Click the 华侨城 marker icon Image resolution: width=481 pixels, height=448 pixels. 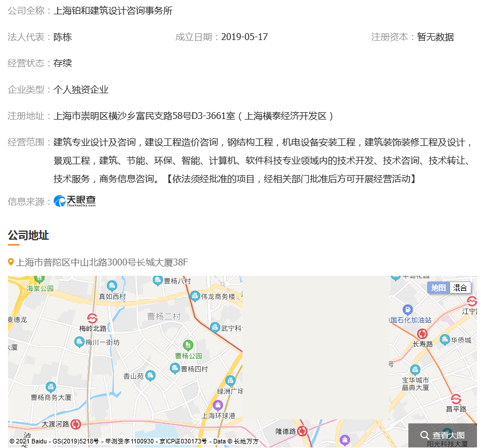445,340
